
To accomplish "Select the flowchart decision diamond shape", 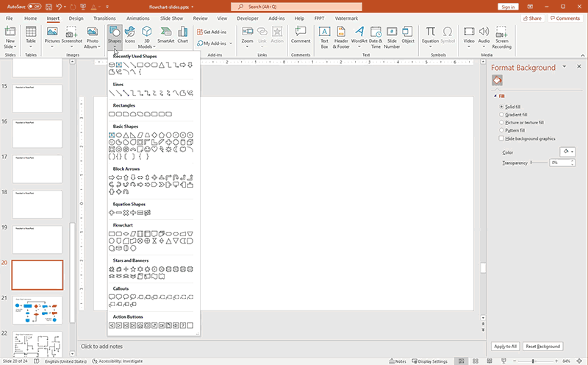I will (x=126, y=234).
